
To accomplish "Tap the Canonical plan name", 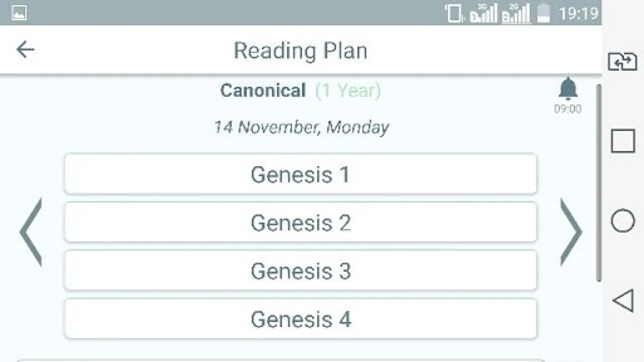I will click(x=263, y=90).
